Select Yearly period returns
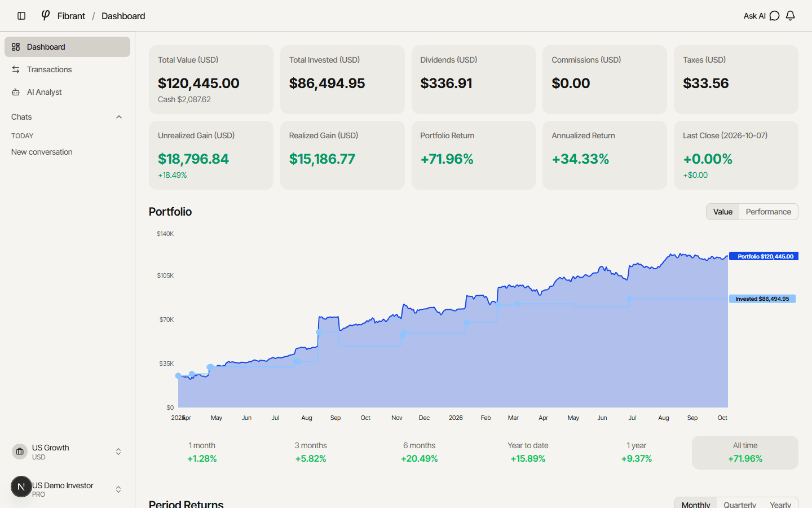The width and height of the screenshot is (812, 508). [780, 504]
